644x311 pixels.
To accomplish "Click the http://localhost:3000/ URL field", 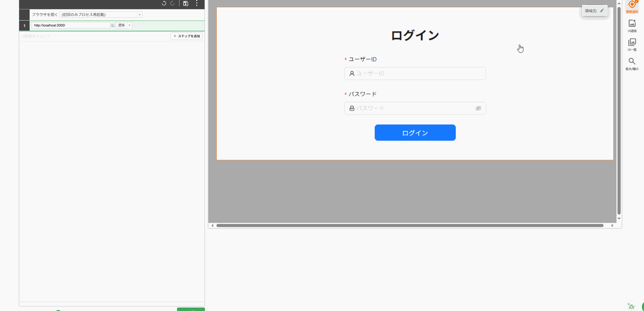I will [71, 25].
